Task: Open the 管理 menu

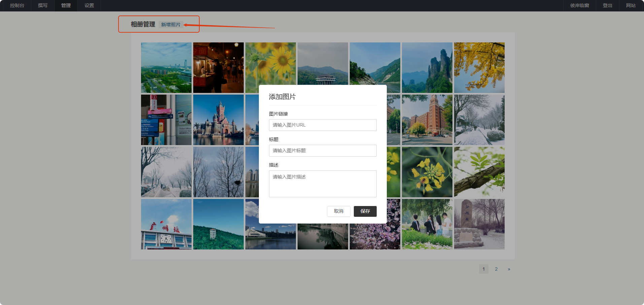Action: tap(66, 5)
